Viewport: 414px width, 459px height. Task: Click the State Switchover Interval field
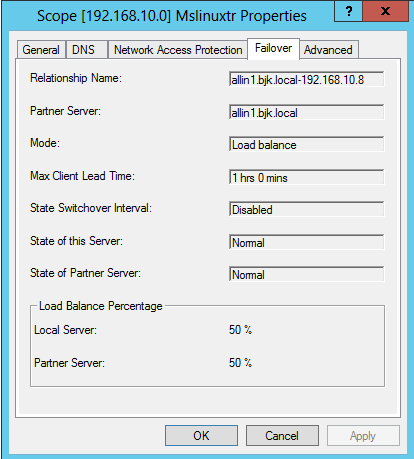pyautogui.click(x=306, y=209)
